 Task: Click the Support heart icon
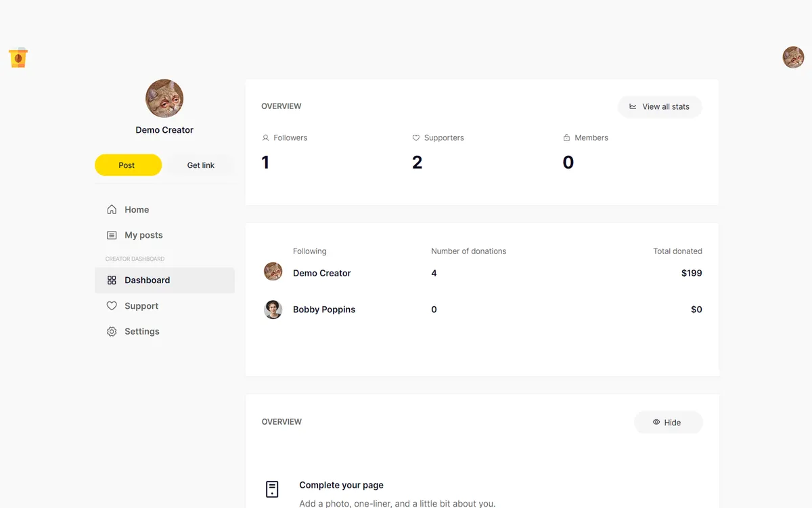(112, 305)
